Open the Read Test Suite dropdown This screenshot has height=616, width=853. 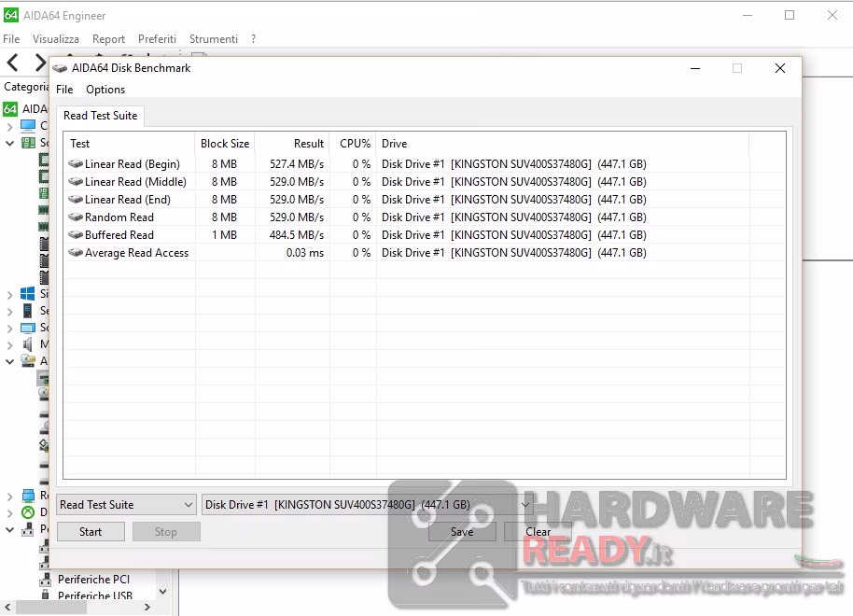tap(126, 504)
